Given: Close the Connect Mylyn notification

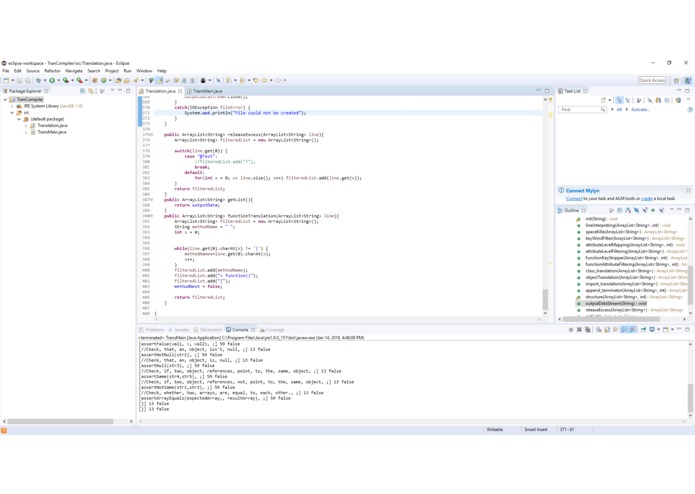Looking at the screenshot, I should [x=688, y=191].
